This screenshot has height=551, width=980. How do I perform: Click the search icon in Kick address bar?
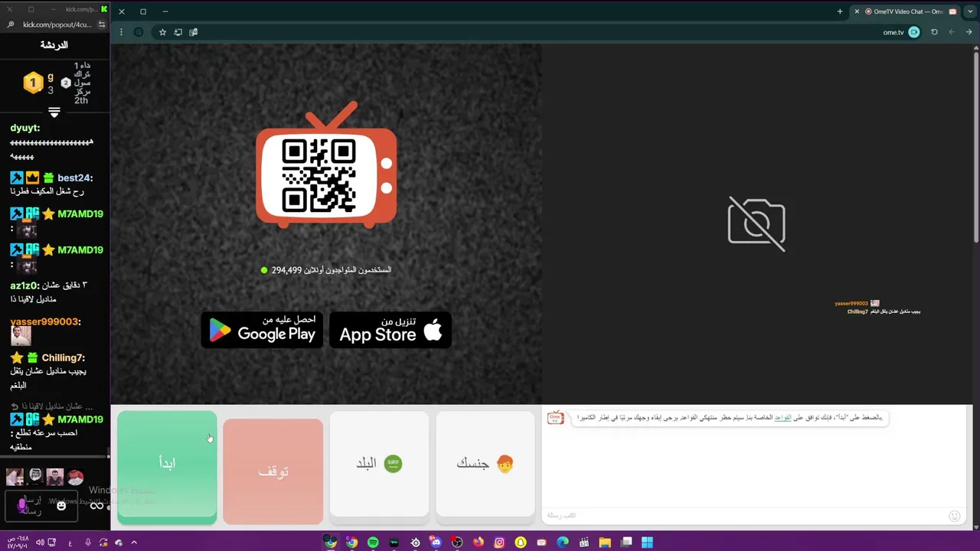pyautogui.click(x=11, y=24)
